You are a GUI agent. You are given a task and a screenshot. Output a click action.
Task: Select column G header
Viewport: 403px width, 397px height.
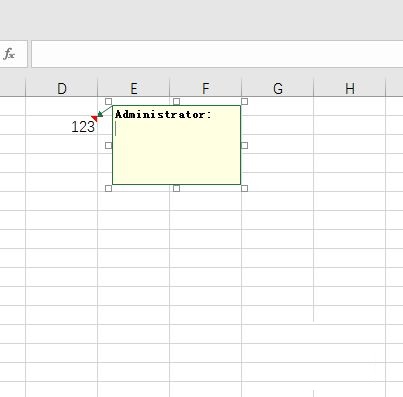point(278,88)
